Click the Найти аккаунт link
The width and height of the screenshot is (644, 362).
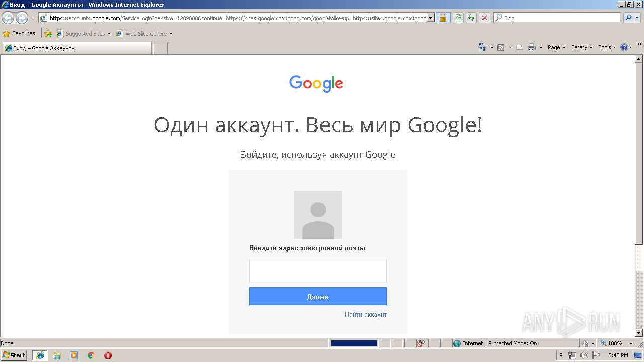pyautogui.click(x=366, y=315)
